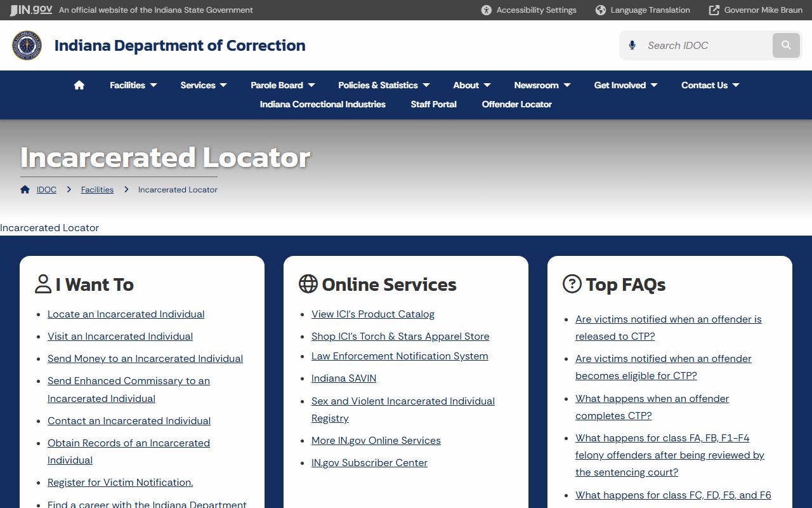Click the Indiana Department of Correction seal
Image resolution: width=812 pixels, height=508 pixels.
(27, 45)
